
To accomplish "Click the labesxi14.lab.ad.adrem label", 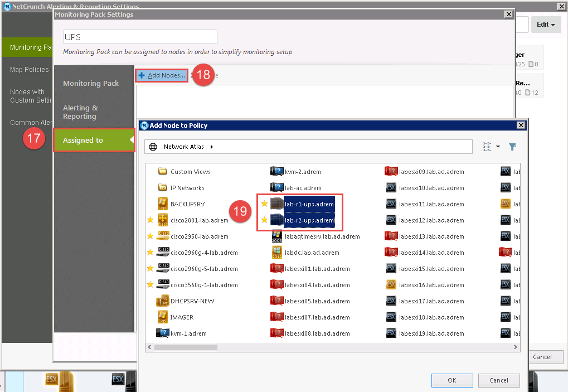I will pyautogui.click(x=431, y=253).
